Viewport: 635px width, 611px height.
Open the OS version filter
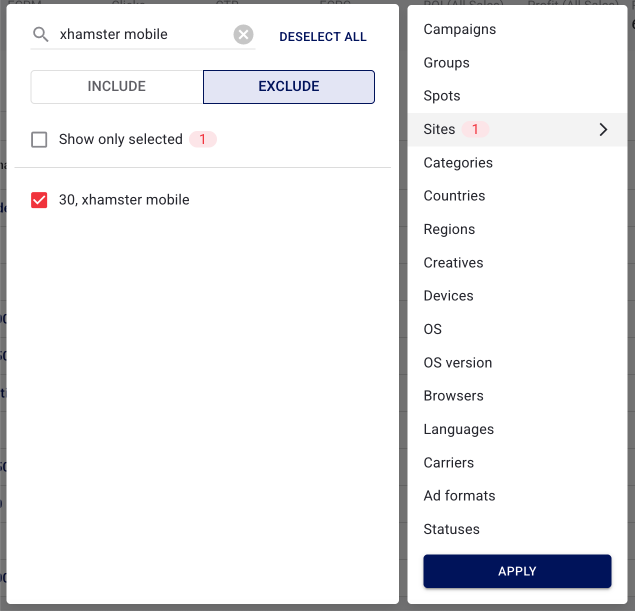click(458, 363)
